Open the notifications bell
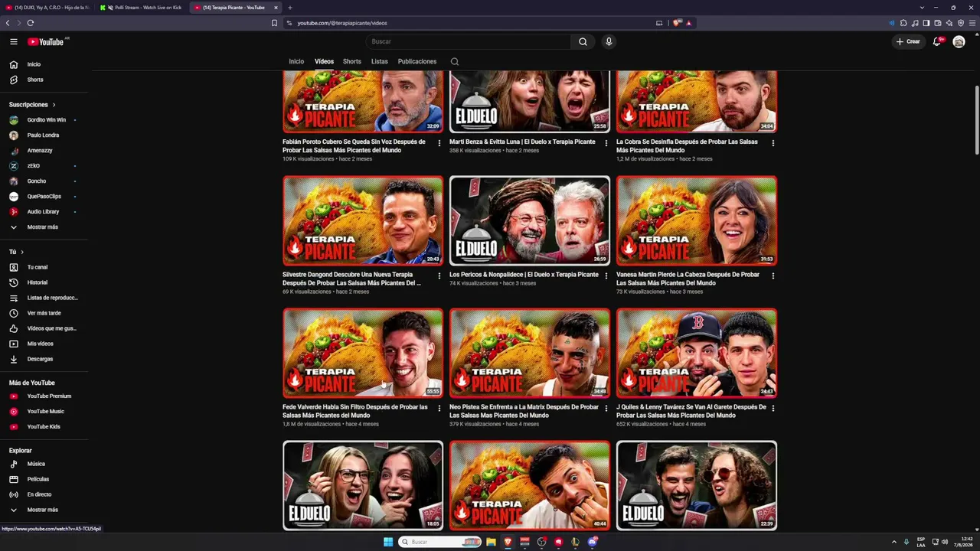Viewport: 980px width, 551px height. [936, 41]
